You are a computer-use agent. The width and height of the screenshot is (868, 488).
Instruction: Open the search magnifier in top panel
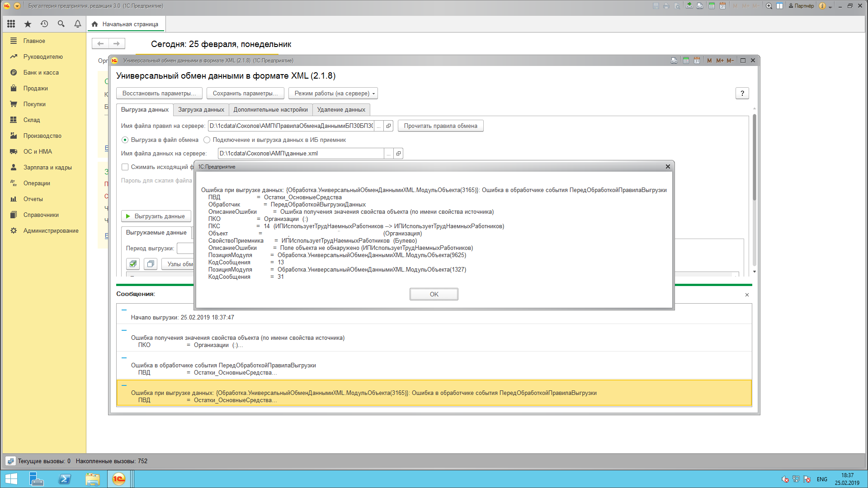pos(61,24)
